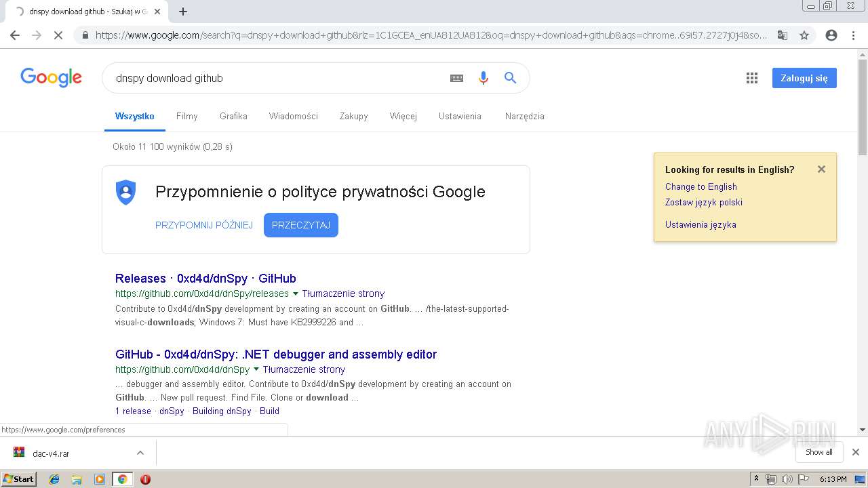This screenshot has width=868, height=488.
Task: Open Releases · 0xd4d/dnSpy · GitHub result
Action: [205, 279]
